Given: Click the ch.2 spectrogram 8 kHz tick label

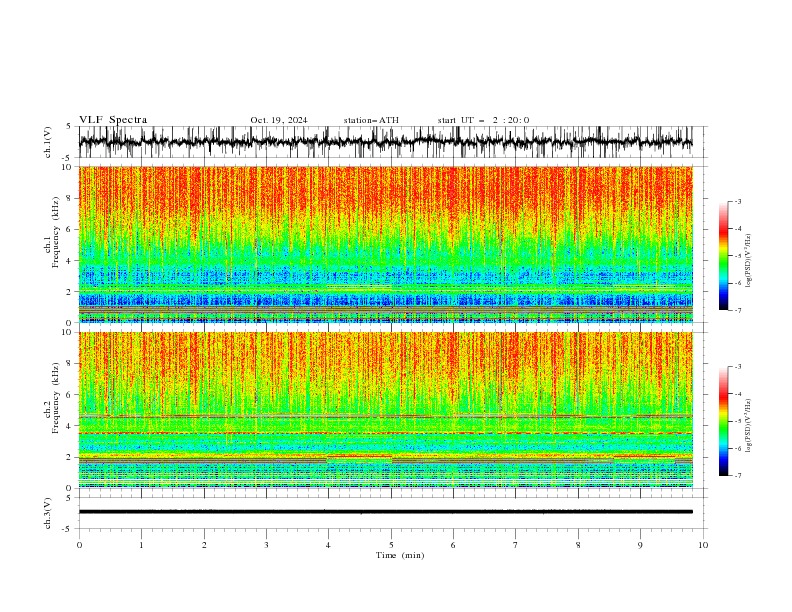Looking at the screenshot, I should pyautogui.click(x=69, y=364).
